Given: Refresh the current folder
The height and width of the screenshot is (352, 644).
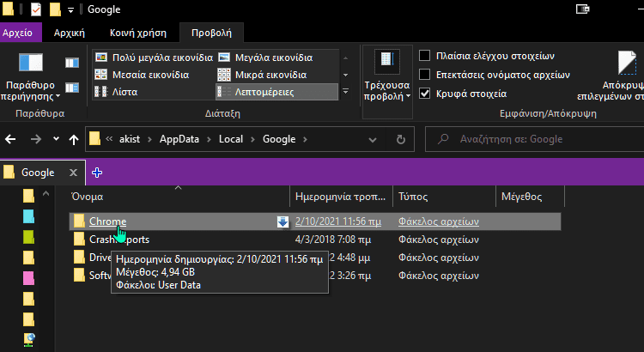Looking at the screenshot, I should coord(401,140).
